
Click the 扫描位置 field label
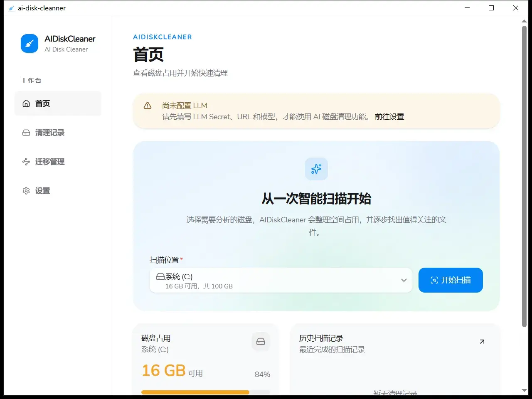coord(164,260)
